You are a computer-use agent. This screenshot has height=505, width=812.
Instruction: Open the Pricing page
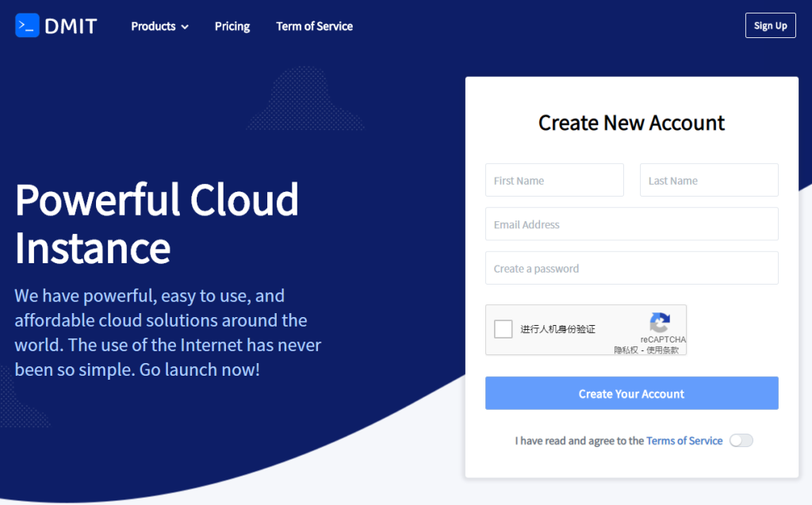[x=232, y=26]
